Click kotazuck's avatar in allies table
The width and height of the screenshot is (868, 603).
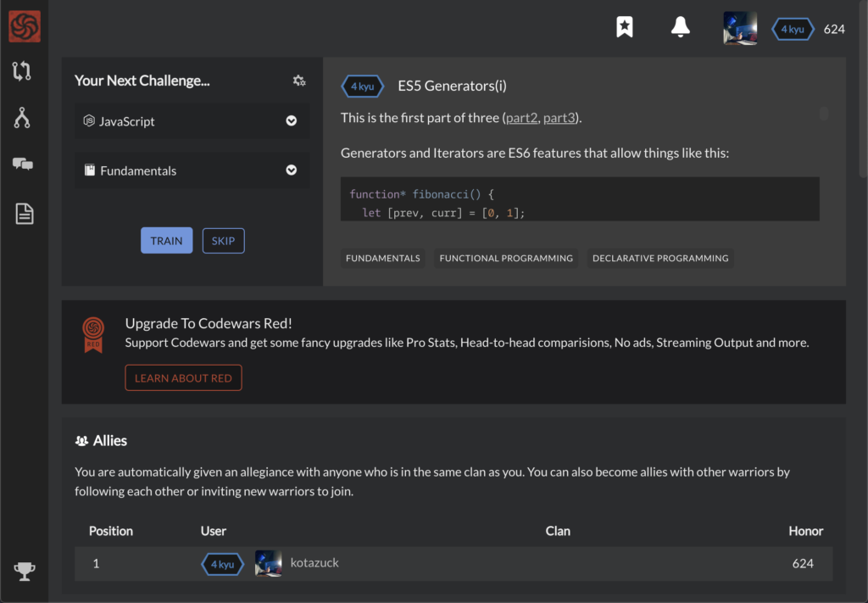pos(269,564)
